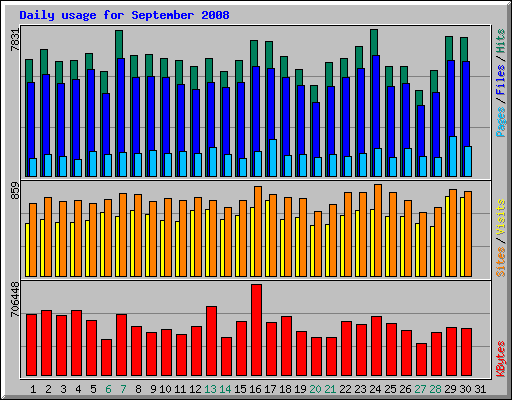Select day label 31 on the axis
This screenshot has height=400, width=512.
click(x=480, y=389)
